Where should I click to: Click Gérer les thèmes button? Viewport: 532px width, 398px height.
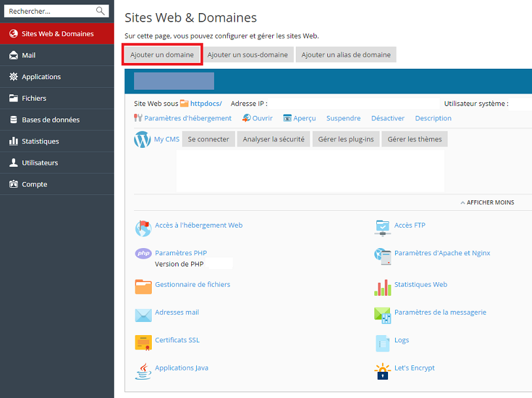415,139
